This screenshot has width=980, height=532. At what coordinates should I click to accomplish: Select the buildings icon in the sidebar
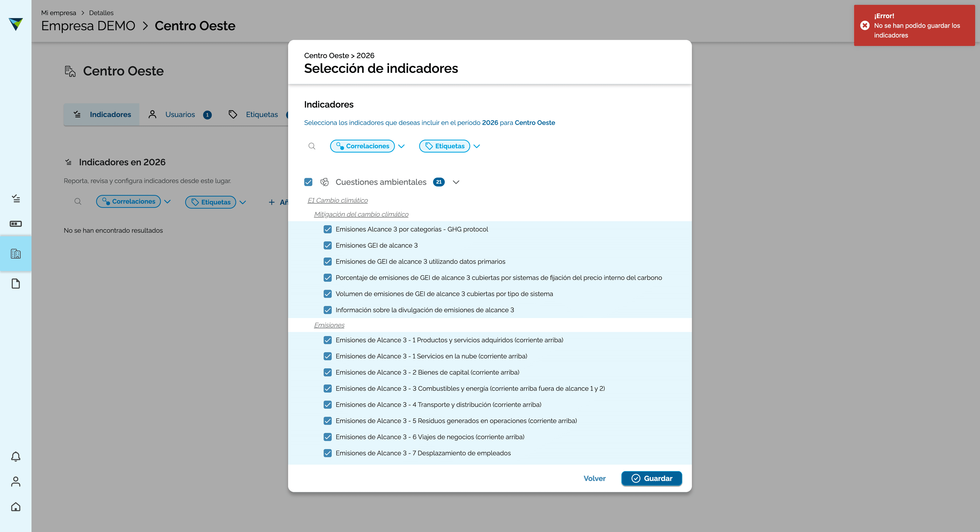click(16, 254)
